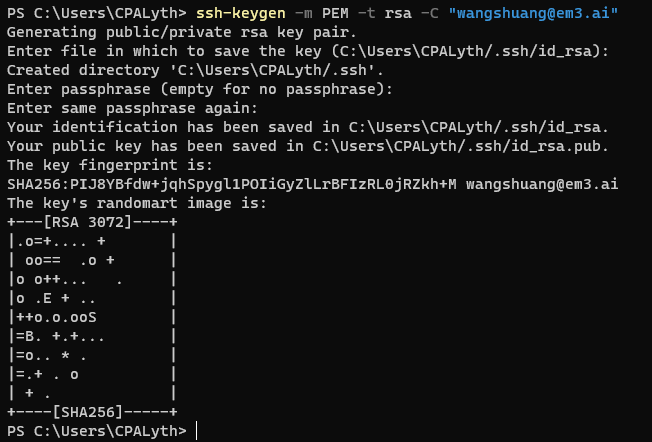Click the "Your identification has been saved" line
Viewport: 652px width, 442px height.
click(308, 127)
